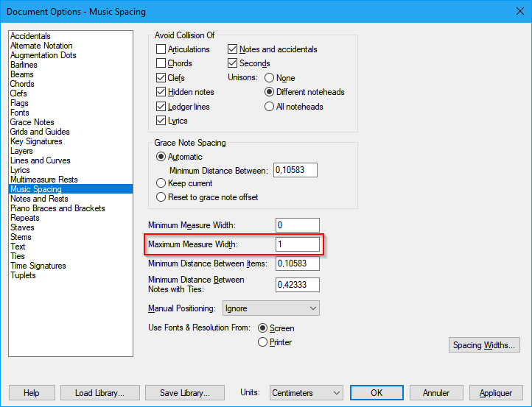Screen dimensions: 532x407
Task: Choose None for unisons
Action: (269, 78)
